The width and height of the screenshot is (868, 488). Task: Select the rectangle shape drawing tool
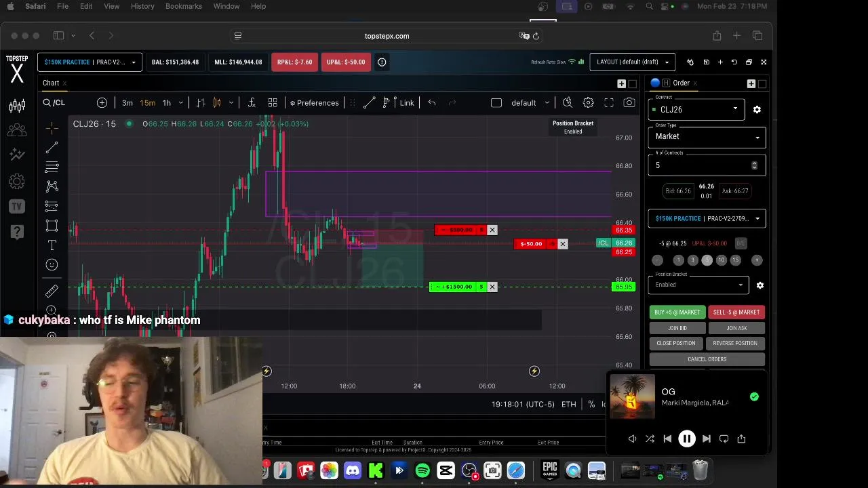52,226
